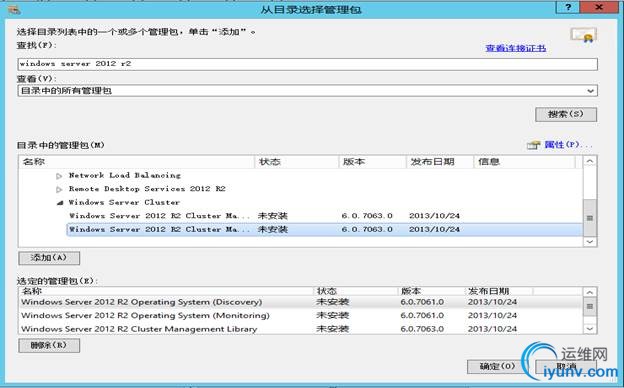This screenshot has width=624, height=388.
Task: Sort catalog list by 版本 column header
Action: [372, 162]
